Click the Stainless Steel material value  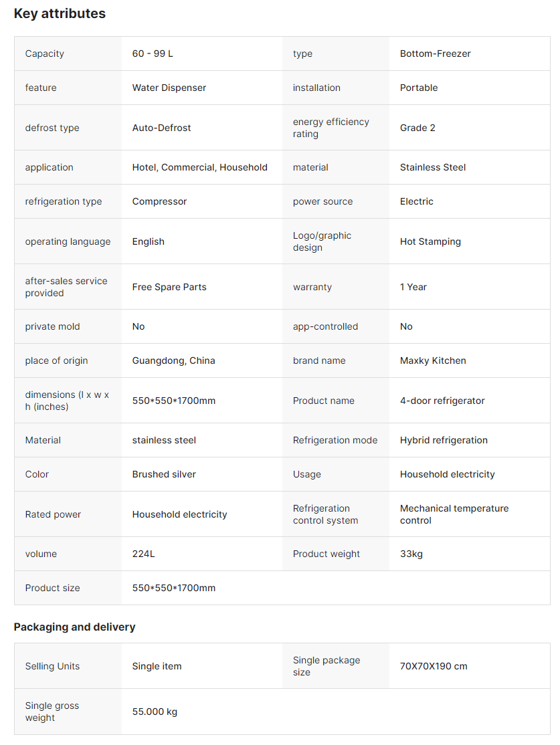(x=432, y=167)
